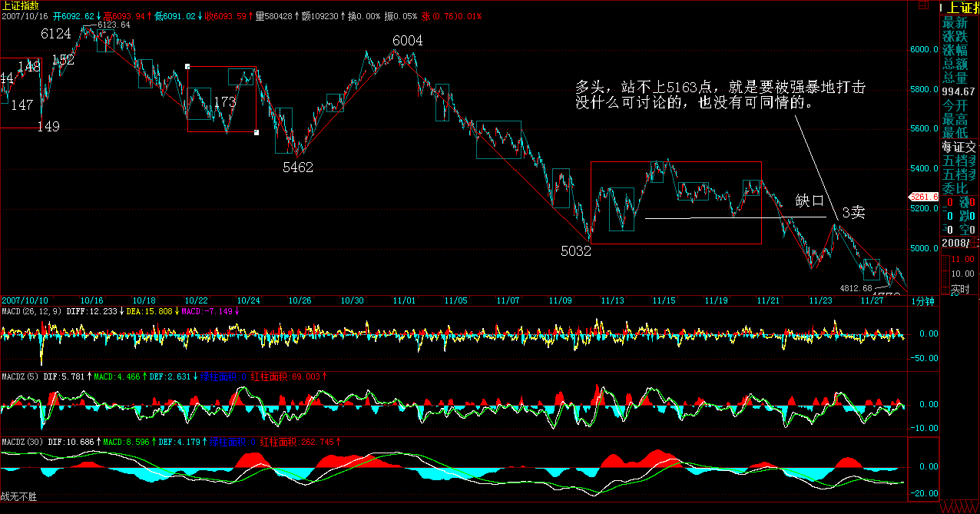Click the 五档 row under 每证交 panel

pyautogui.click(x=959, y=161)
